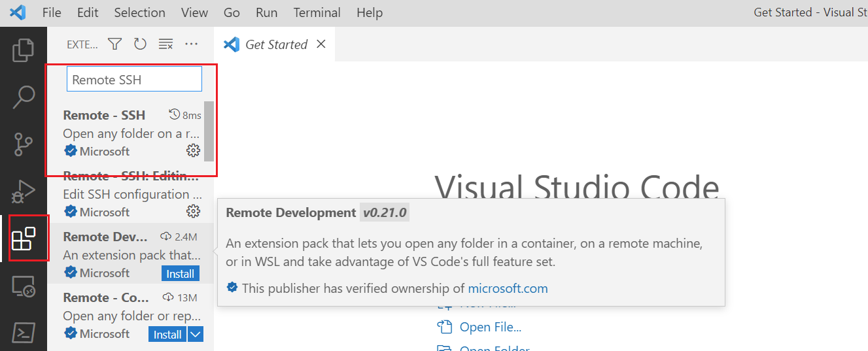This screenshot has width=868, height=351.
Task: Switch to the Get Started tab
Action: pos(275,44)
